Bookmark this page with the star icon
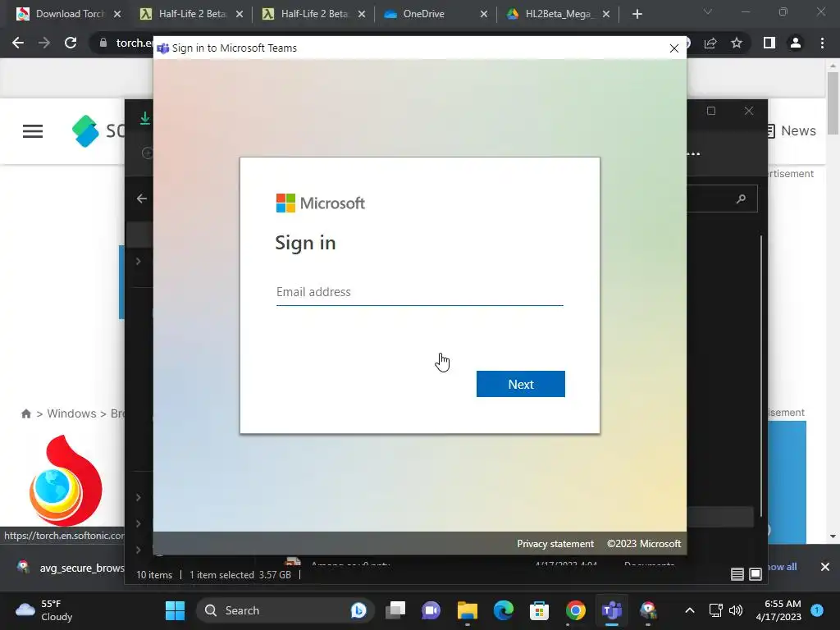Image resolution: width=840 pixels, height=630 pixels. [x=737, y=43]
